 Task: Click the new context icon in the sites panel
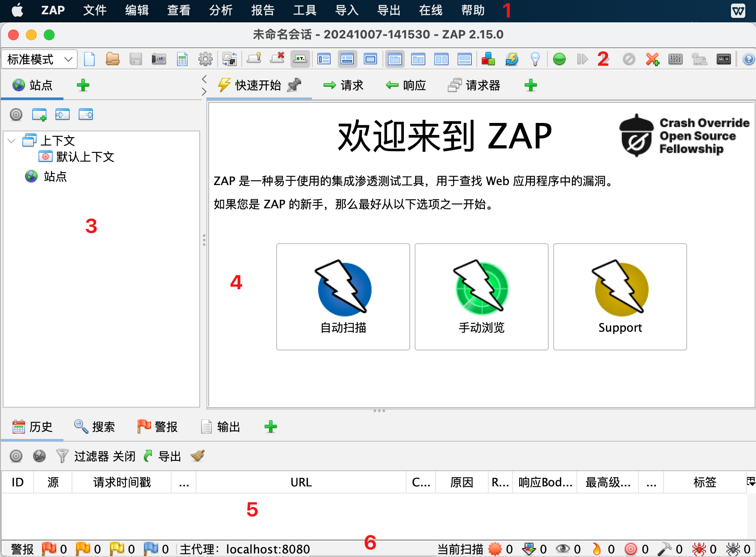pyautogui.click(x=39, y=115)
